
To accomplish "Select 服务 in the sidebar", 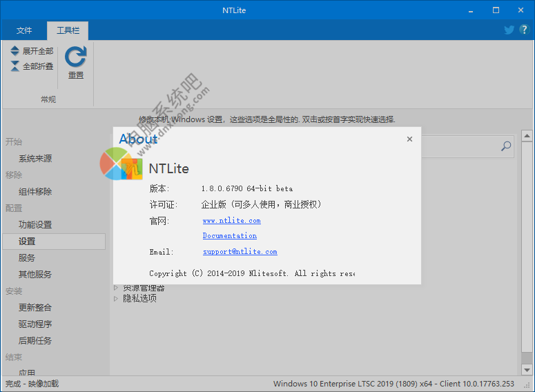I will coord(27,258).
